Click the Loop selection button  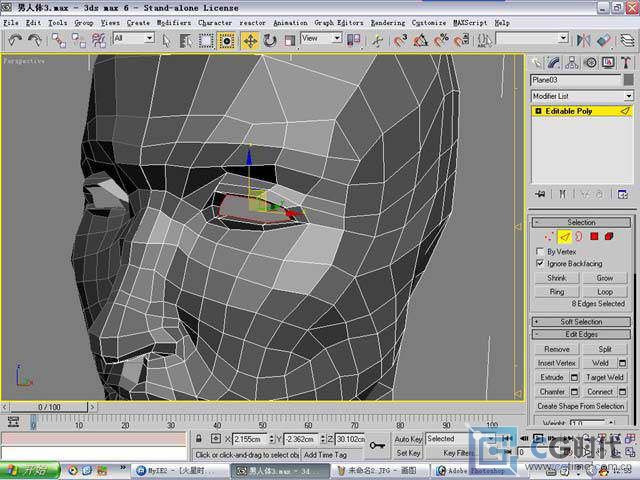click(604, 292)
